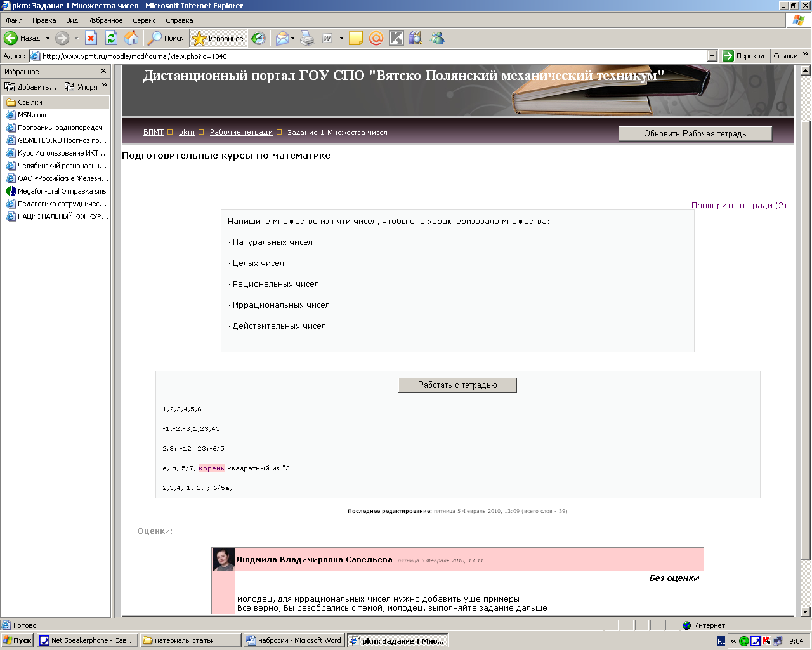Click the highlighted word корень
This screenshot has width=812, height=650.
pyautogui.click(x=211, y=468)
